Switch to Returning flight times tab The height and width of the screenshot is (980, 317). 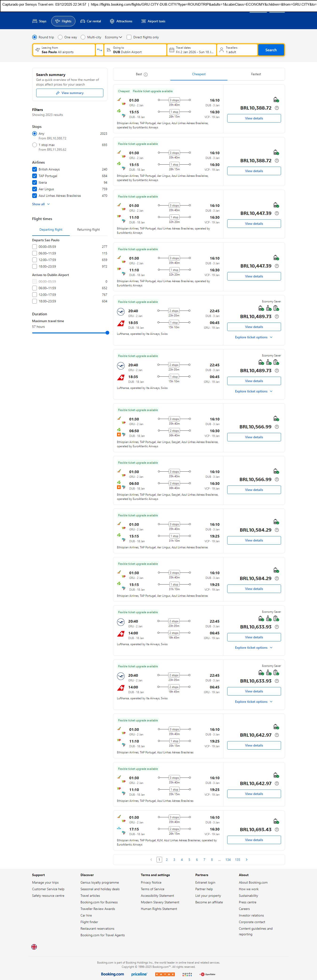pos(88,230)
